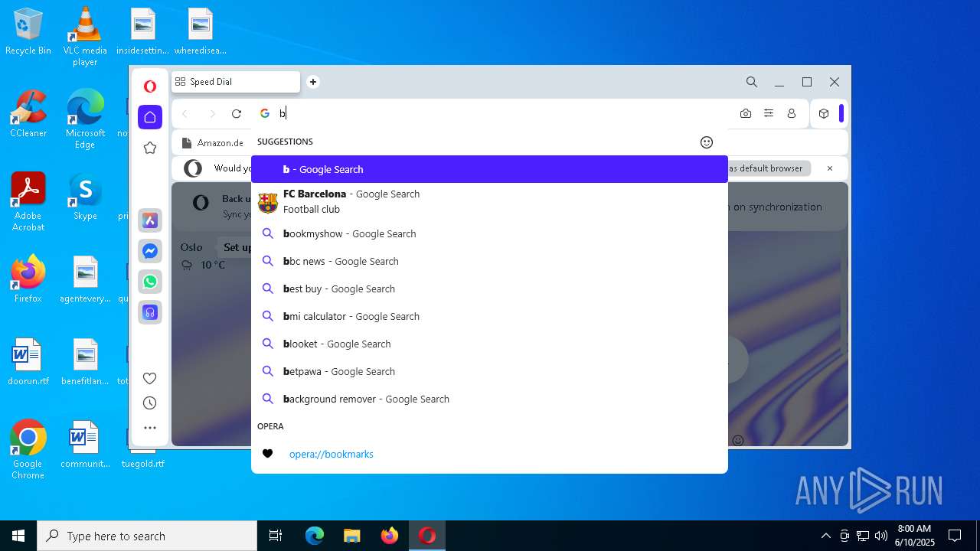Open Task View on the taskbar

[x=276, y=536]
